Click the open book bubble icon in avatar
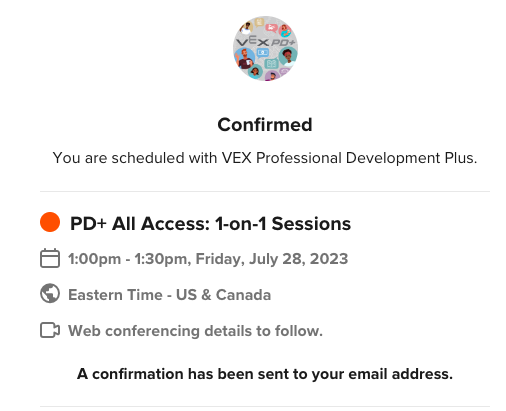 271,63
